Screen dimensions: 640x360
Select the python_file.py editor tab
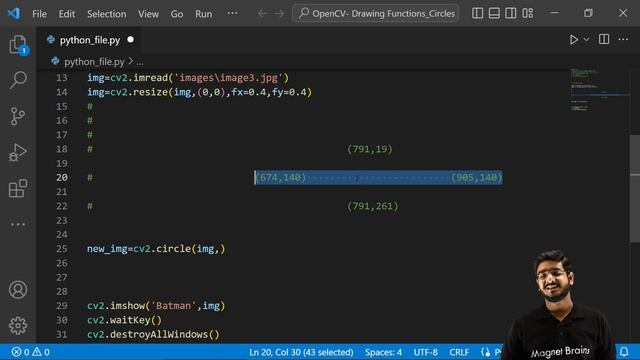pos(90,40)
